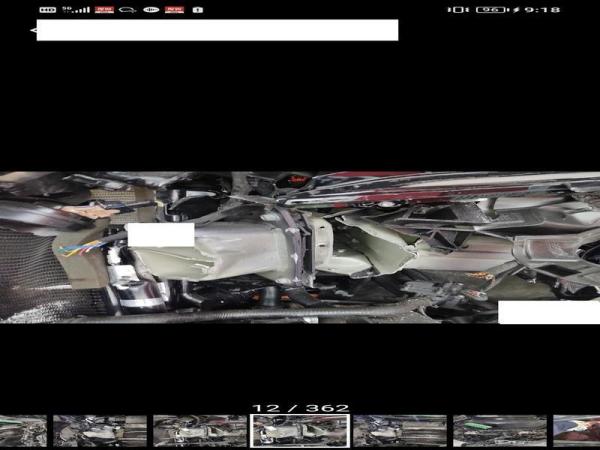The image size is (600, 450).
Task: Tap the eye comfort icon in status bar
Action: click(x=151, y=9)
